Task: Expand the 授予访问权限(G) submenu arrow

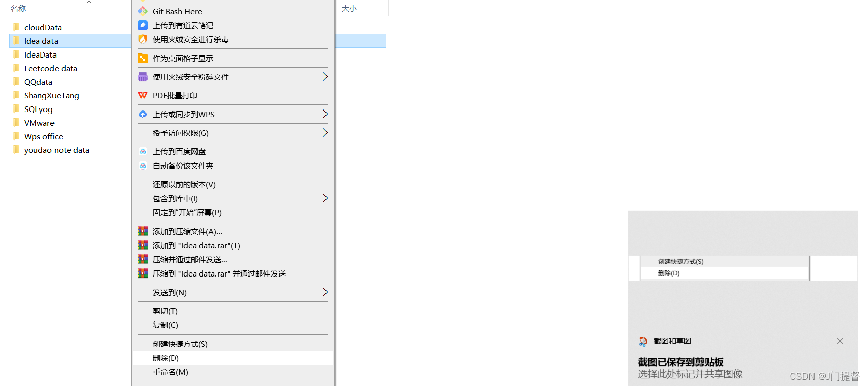Action: [325, 133]
